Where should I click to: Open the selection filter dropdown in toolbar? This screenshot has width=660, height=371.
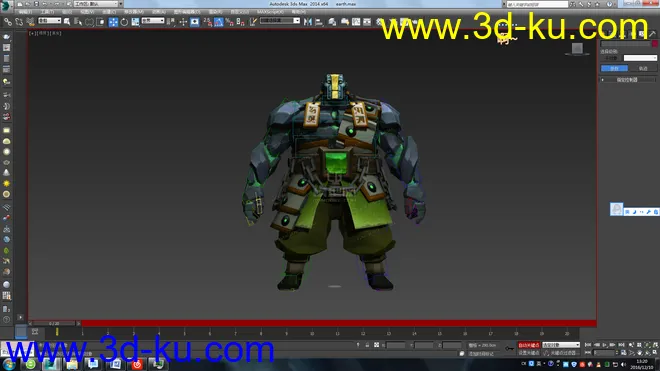coord(49,21)
